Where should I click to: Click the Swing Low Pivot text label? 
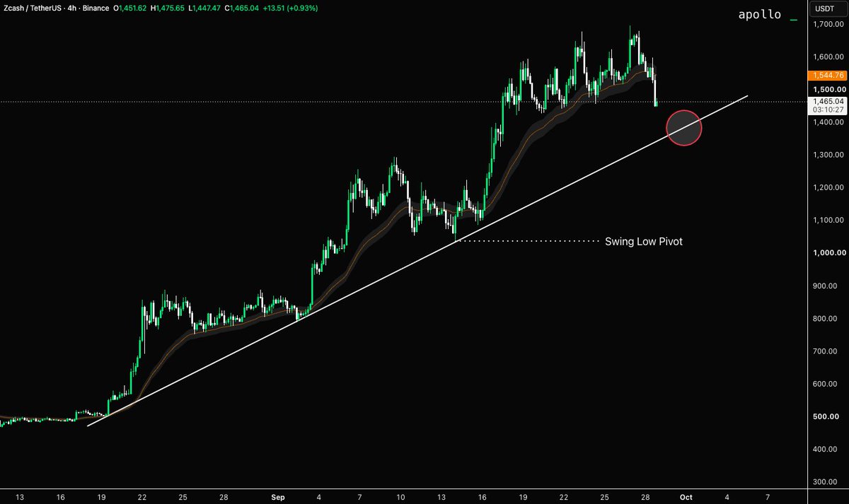click(x=644, y=241)
